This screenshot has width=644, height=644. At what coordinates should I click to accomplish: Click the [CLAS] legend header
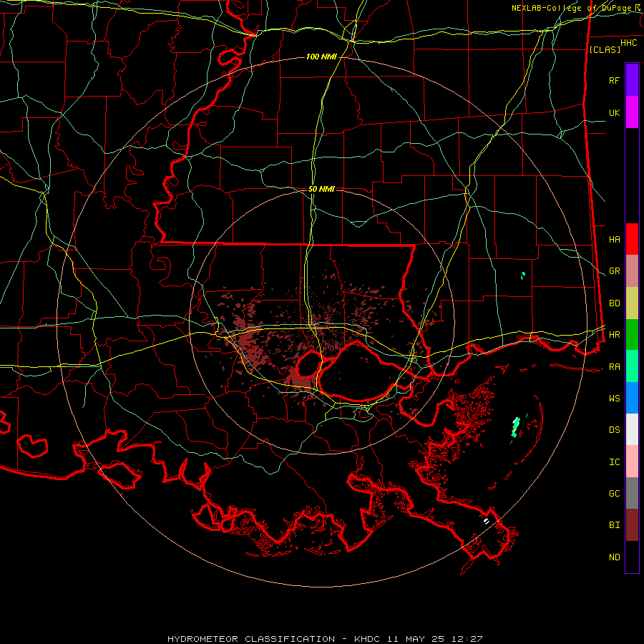click(x=605, y=49)
